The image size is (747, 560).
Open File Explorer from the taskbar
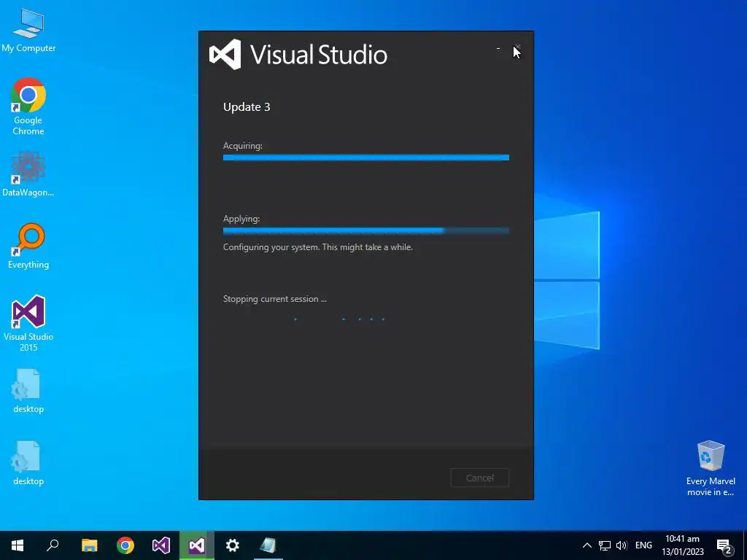click(x=89, y=545)
